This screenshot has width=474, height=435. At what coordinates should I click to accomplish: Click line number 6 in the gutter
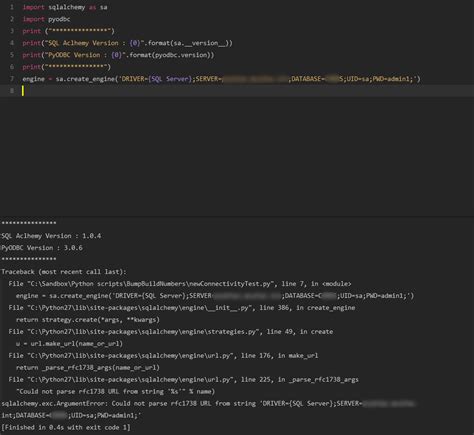tap(12, 67)
